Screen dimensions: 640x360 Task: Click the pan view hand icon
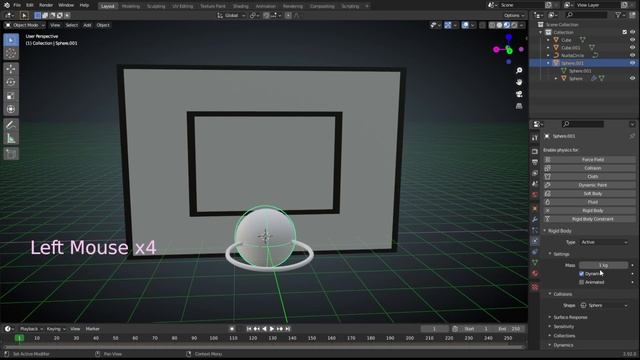519,82
